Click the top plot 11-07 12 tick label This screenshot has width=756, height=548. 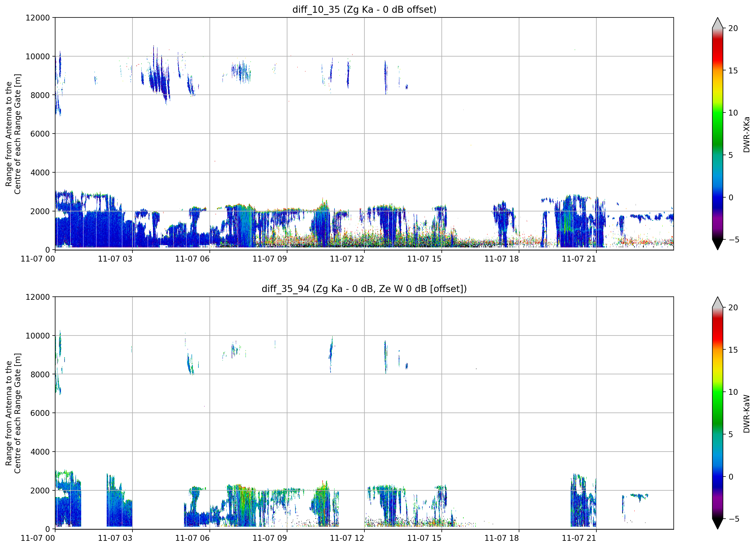point(347,259)
